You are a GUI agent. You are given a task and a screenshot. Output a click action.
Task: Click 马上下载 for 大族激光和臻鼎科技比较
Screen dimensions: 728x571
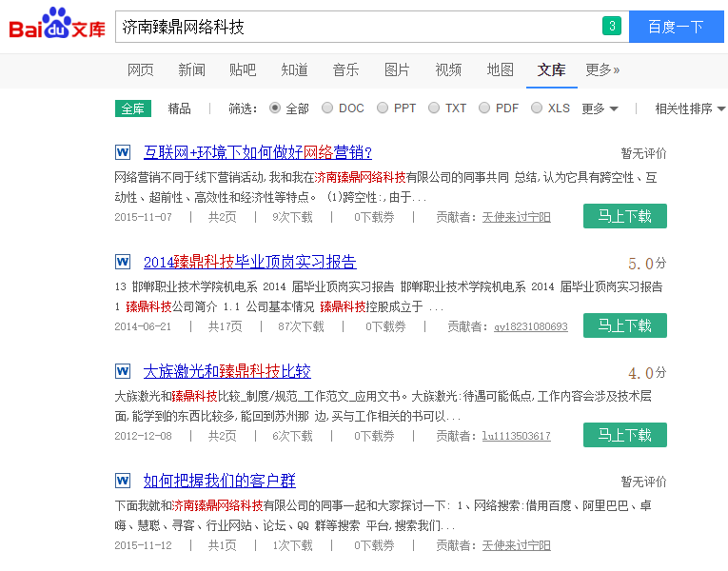click(625, 435)
